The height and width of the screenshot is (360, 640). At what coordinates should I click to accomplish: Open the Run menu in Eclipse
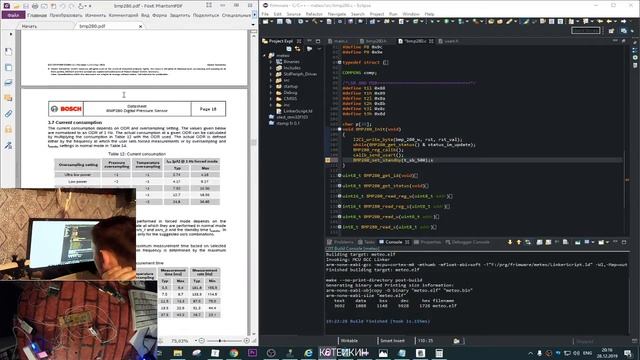click(x=393, y=14)
